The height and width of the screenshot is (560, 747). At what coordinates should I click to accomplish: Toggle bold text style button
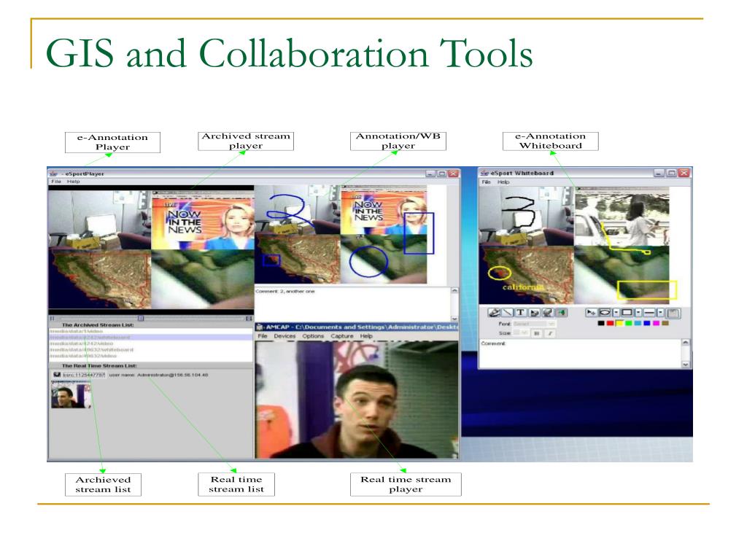537,333
